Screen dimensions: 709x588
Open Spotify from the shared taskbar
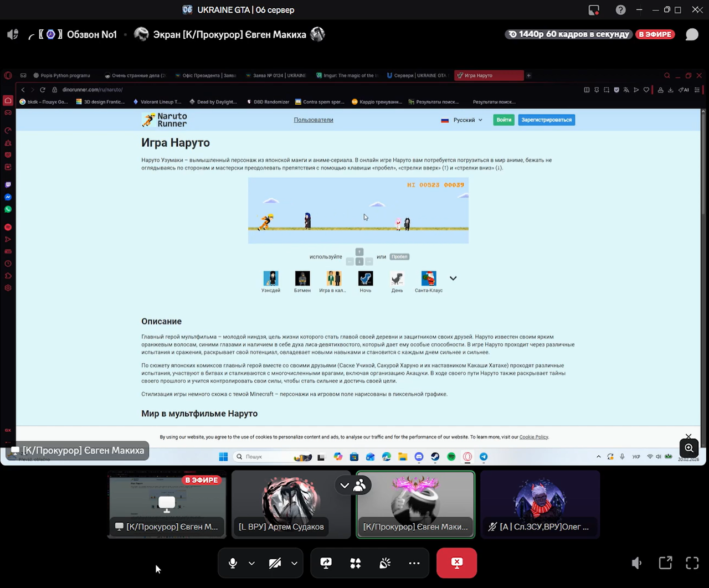click(451, 457)
